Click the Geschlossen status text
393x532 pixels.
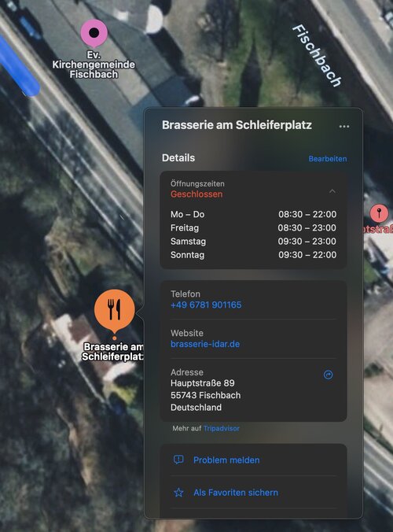tap(196, 194)
